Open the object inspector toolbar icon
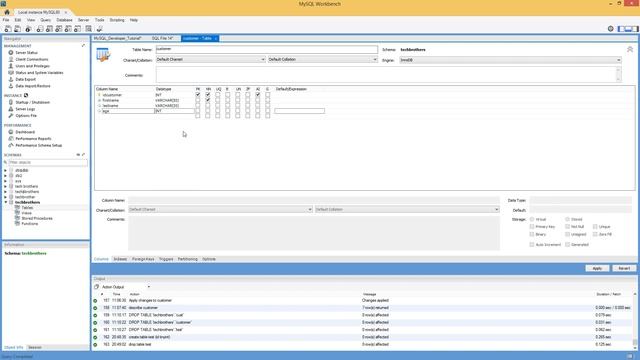640x360 pixels. 28,29
